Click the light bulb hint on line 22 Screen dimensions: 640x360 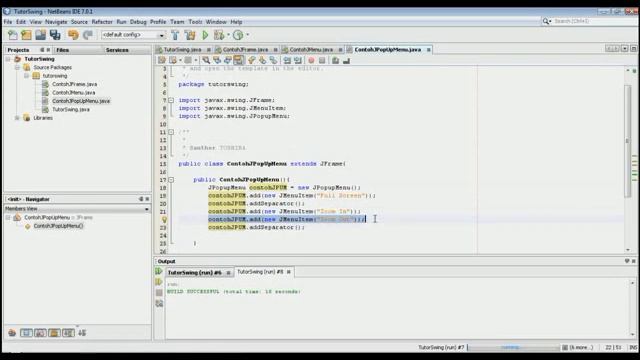(164, 220)
